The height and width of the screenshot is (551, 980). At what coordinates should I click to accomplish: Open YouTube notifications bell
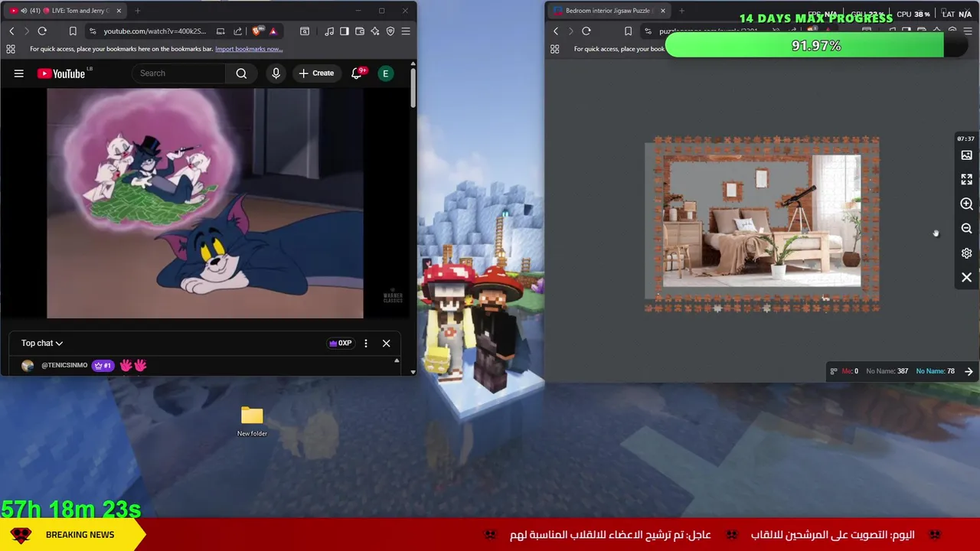357,73
